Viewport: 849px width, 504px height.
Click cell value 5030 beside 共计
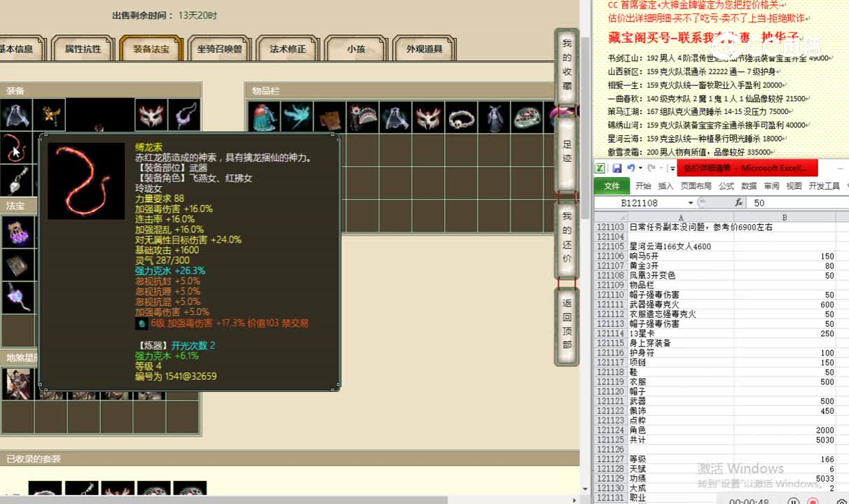785,440
